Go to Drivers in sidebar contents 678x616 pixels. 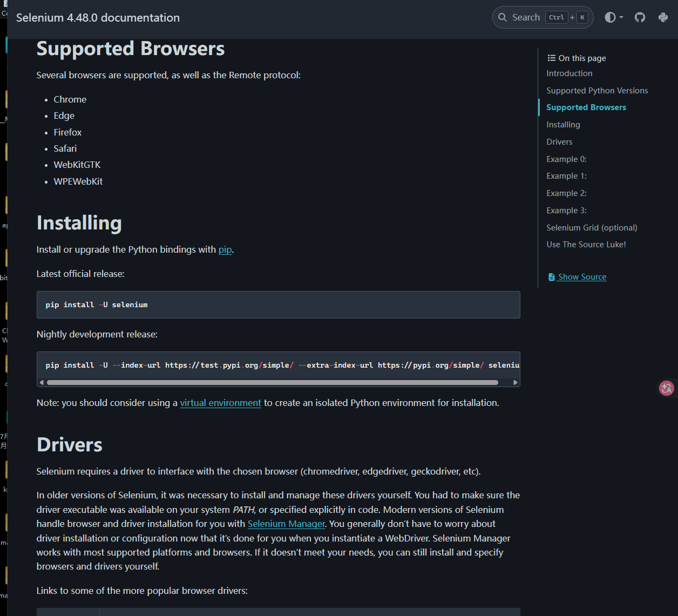coord(559,142)
